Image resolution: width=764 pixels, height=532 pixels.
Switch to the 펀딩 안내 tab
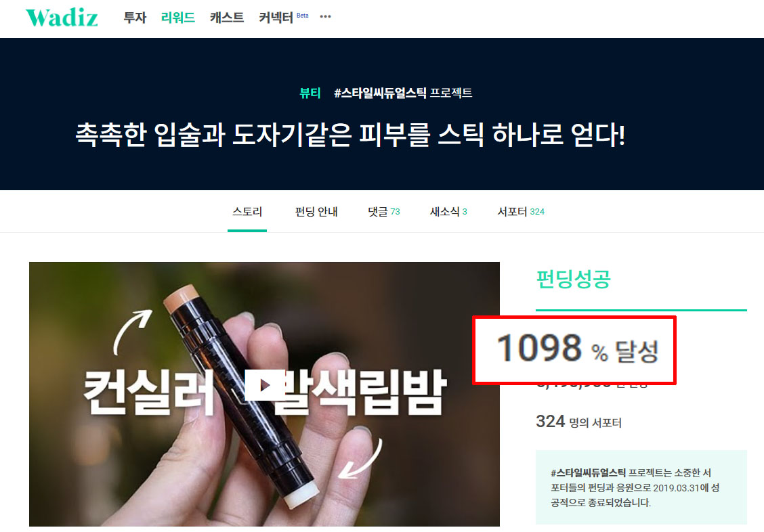[316, 212]
